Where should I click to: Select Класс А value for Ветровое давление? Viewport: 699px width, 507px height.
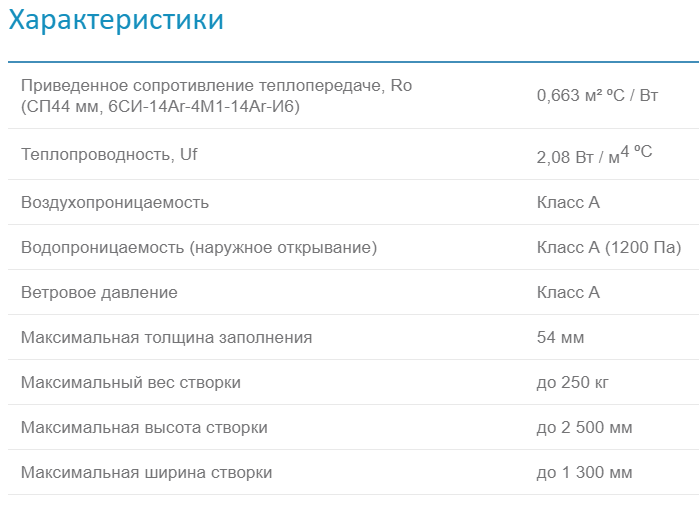[568, 292]
